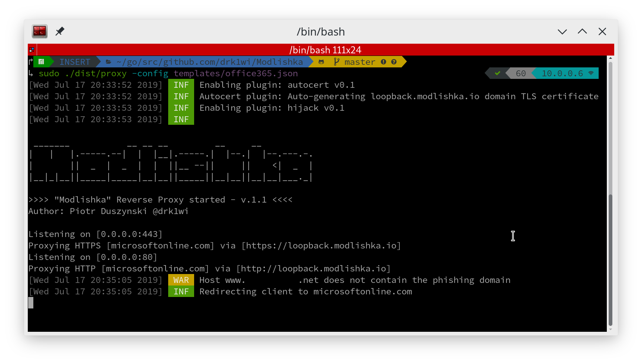
Task: Click the green checkmark status icon
Action: (498, 73)
